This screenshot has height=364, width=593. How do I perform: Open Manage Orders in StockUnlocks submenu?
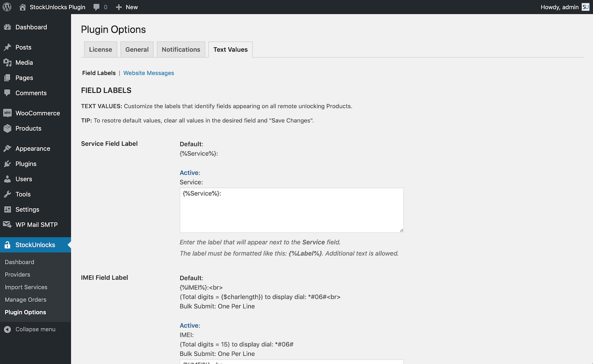tap(26, 300)
